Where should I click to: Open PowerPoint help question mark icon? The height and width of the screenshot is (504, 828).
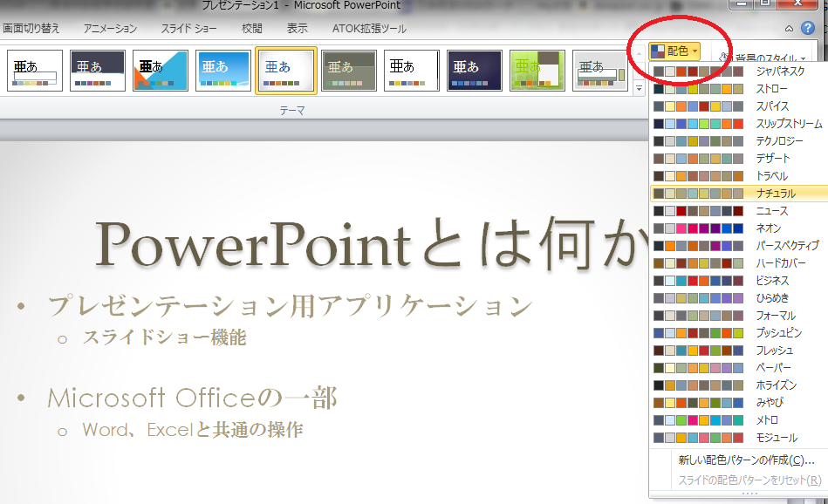pos(807,28)
